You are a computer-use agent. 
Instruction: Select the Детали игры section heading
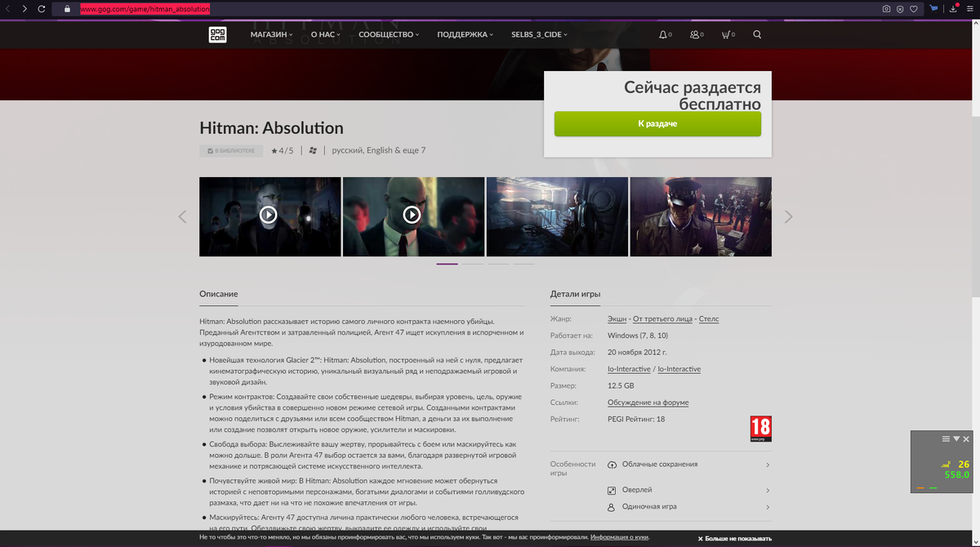click(576, 294)
